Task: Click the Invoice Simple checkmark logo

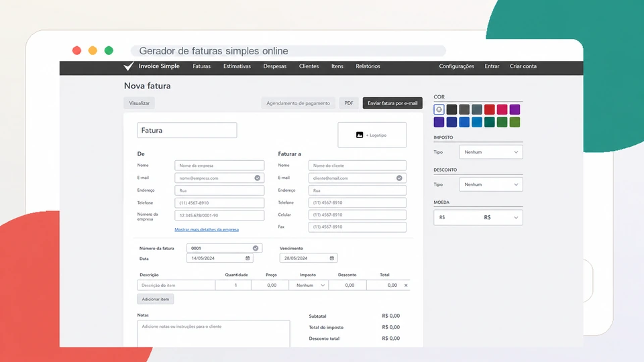Action: pos(129,66)
